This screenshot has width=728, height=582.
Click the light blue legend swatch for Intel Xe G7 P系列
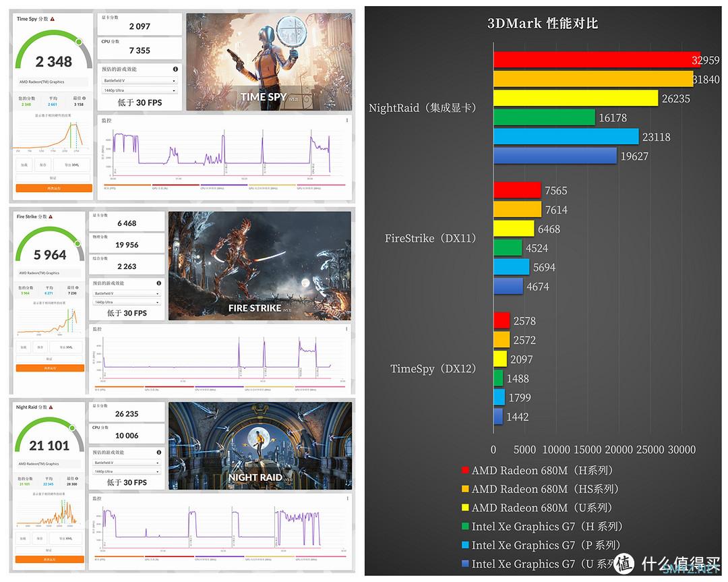pyautogui.click(x=464, y=545)
